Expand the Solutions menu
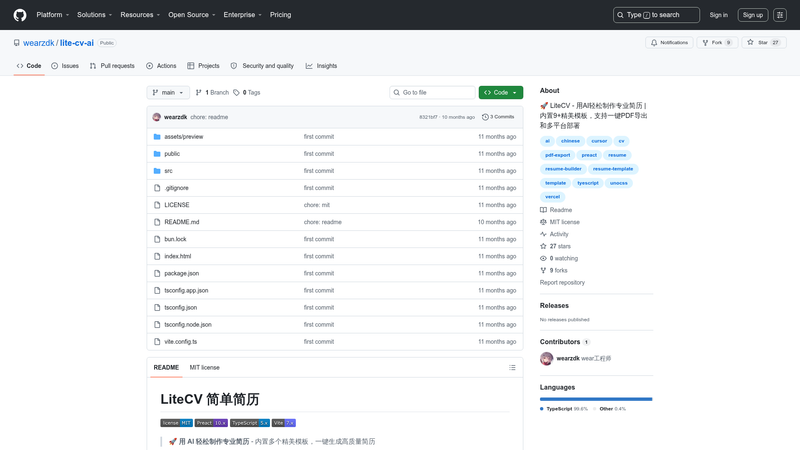The height and width of the screenshot is (450, 800). pyautogui.click(x=94, y=15)
